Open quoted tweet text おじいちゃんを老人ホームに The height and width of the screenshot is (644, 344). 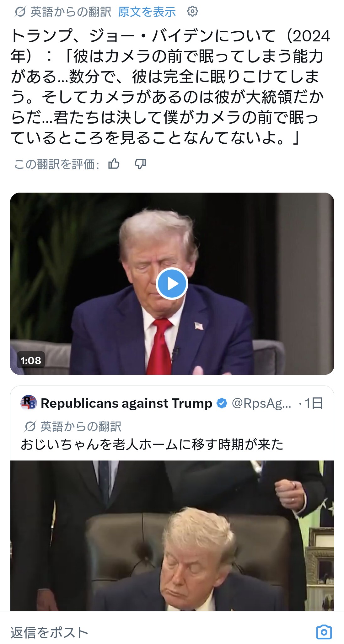(x=152, y=444)
